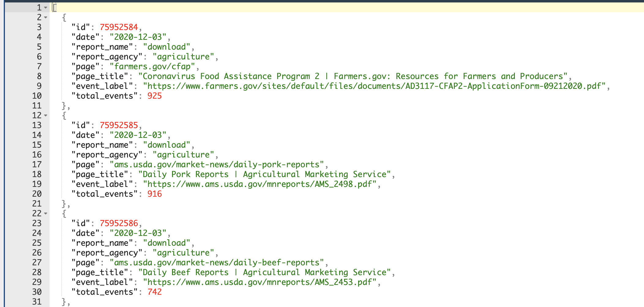Image resolution: width=644 pixels, height=307 pixels.
Task: Click line number 10 in the gutter
Action: (37, 96)
